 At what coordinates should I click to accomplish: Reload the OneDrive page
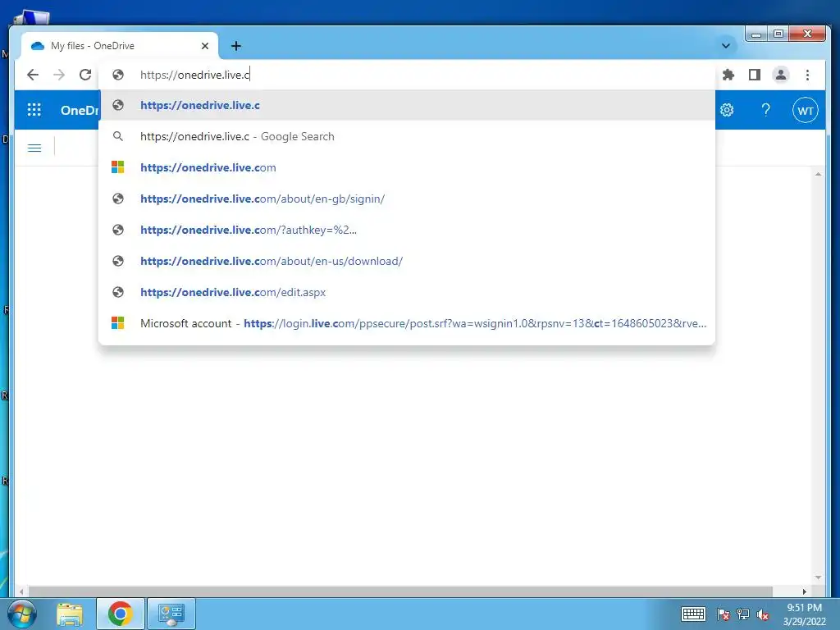(85, 75)
